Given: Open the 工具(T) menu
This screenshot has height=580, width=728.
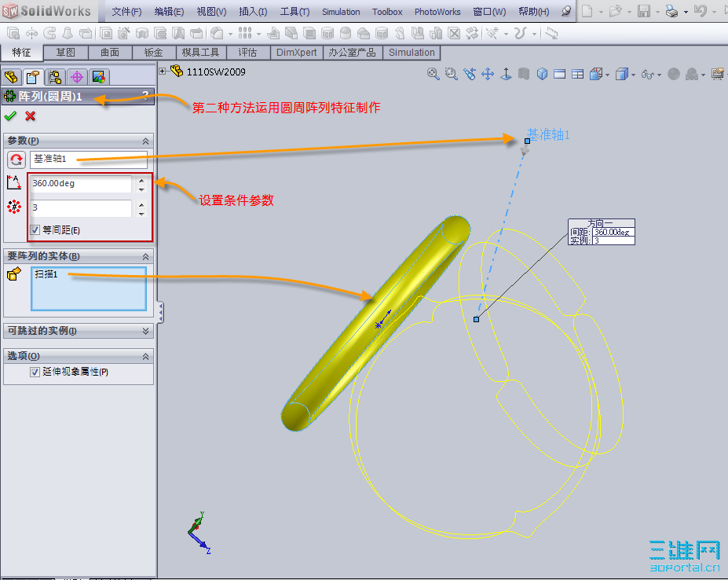Looking at the screenshot, I should pyautogui.click(x=294, y=12).
